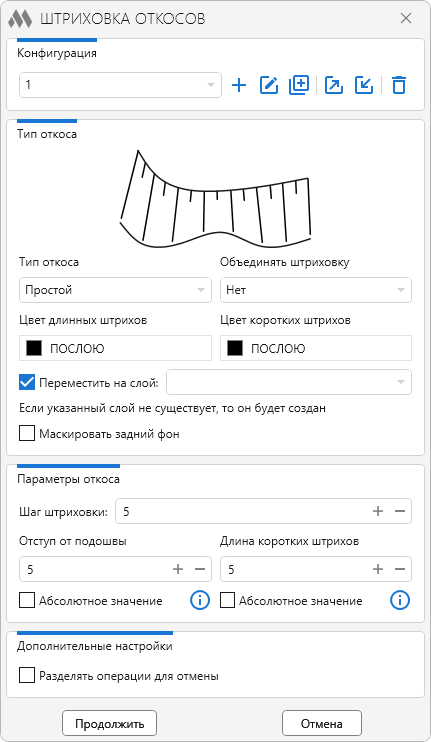Delete configuration using trash icon
The width and height of the screenshot is (431, 742).
click(399, 85)
